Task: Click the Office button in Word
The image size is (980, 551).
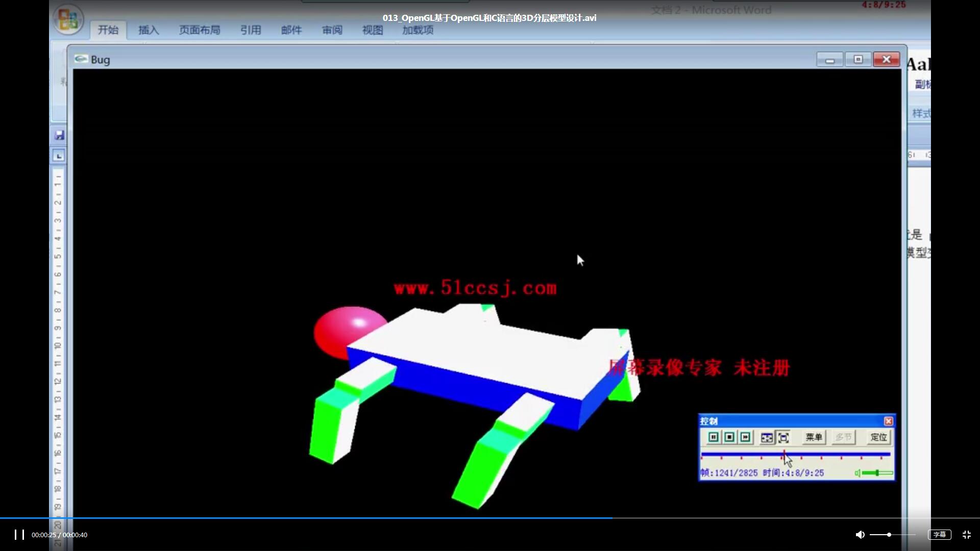Action: click(x=68, y=19)
